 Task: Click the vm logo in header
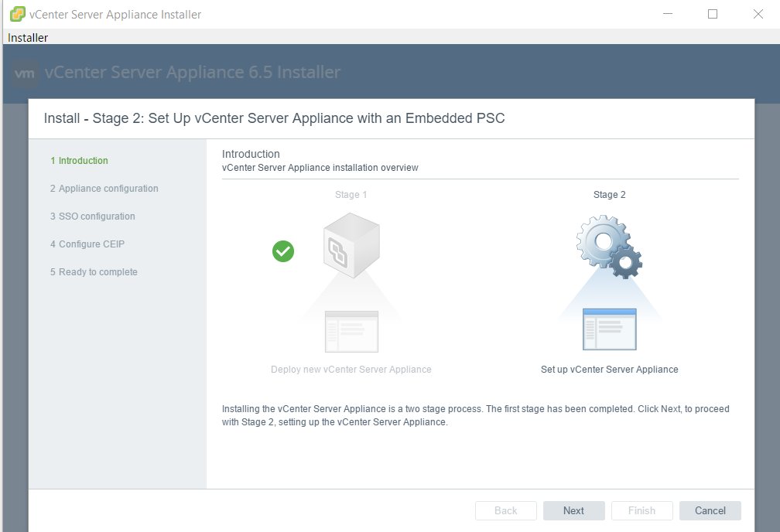coord(25,73)
